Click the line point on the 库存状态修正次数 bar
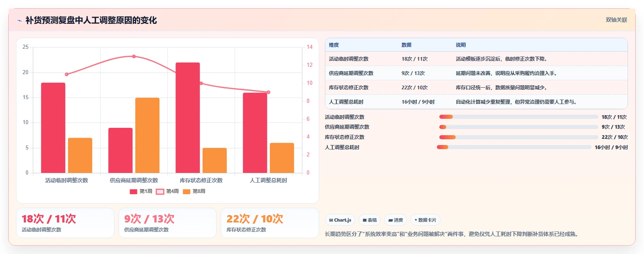 click(201, 83)
